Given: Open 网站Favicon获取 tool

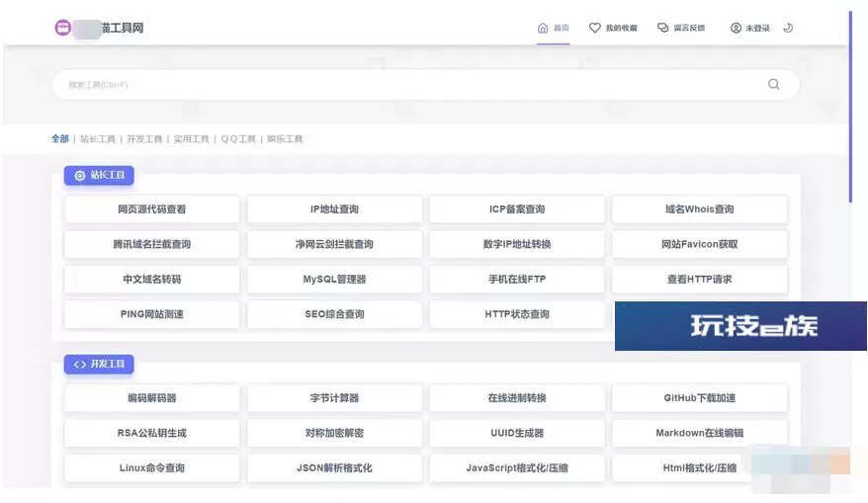Looking at the screenshot, I should pyautogui.click(x=700, y=244).
